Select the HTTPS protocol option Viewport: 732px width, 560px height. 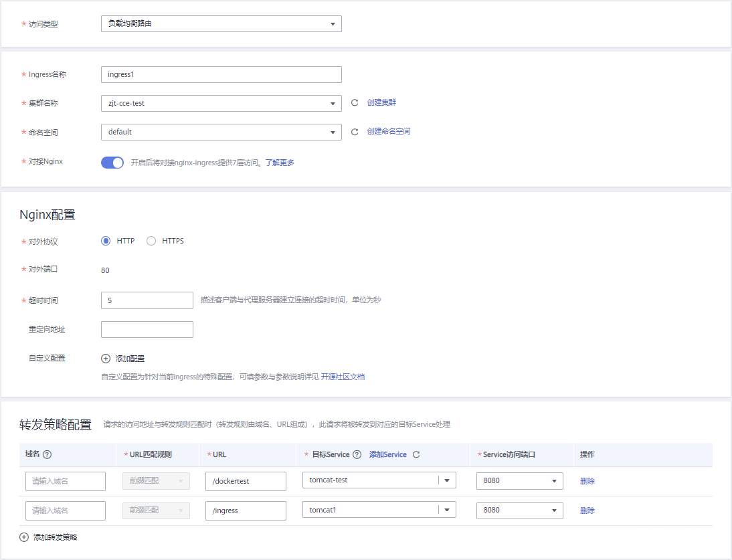(151, 241)
